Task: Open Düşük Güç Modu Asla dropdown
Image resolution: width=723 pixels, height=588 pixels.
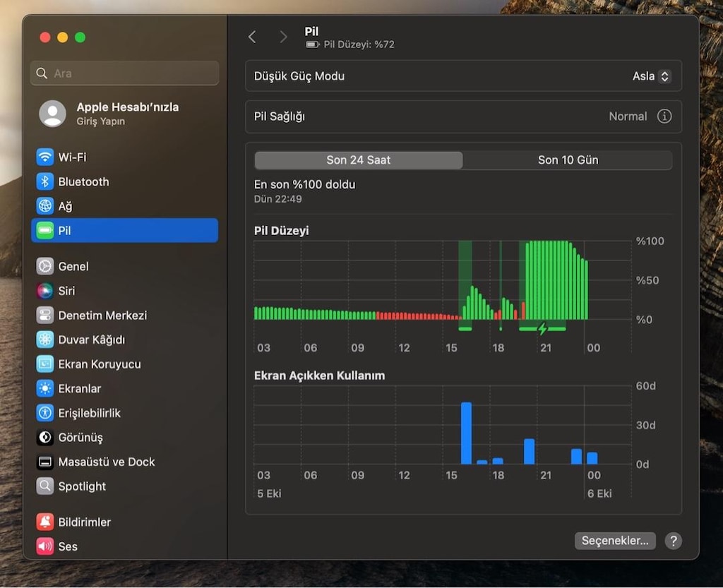Action: coord(652,76)
